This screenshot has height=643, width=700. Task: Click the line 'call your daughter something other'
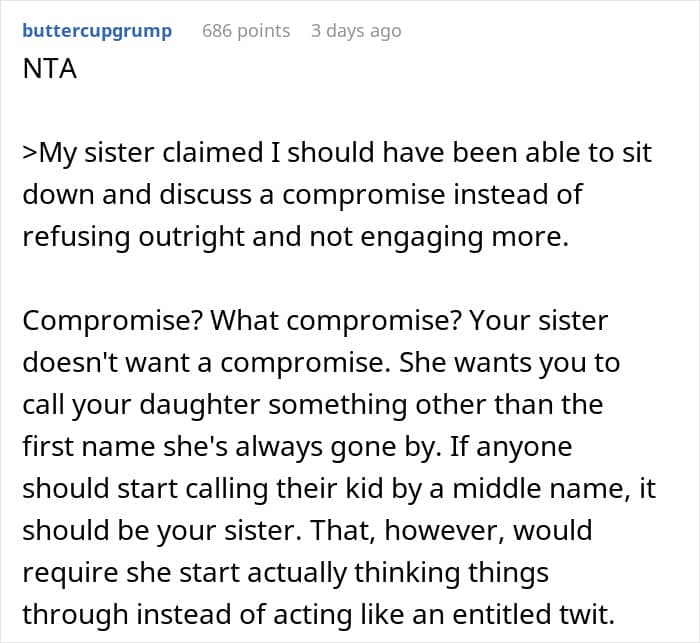point(312,405)
